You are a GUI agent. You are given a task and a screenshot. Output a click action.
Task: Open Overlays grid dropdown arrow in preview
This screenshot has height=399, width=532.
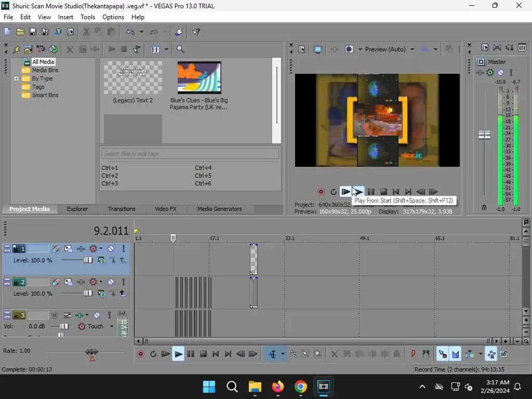click(x=435, y=49)
